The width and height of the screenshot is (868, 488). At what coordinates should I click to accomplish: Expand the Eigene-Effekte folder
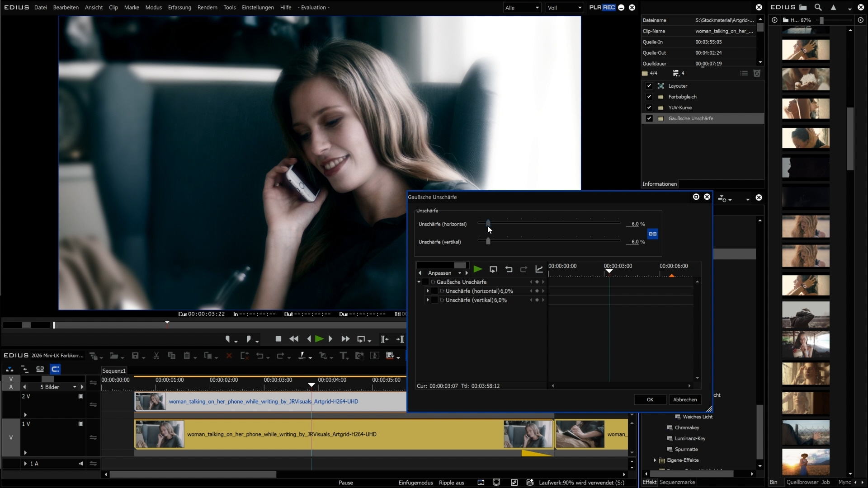coord(655,460)
